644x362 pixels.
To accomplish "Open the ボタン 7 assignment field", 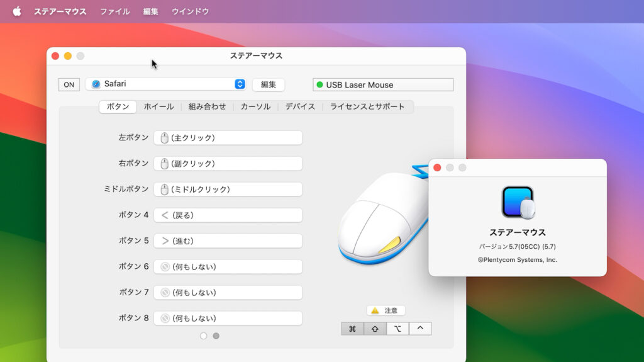I will pos(228,293).
